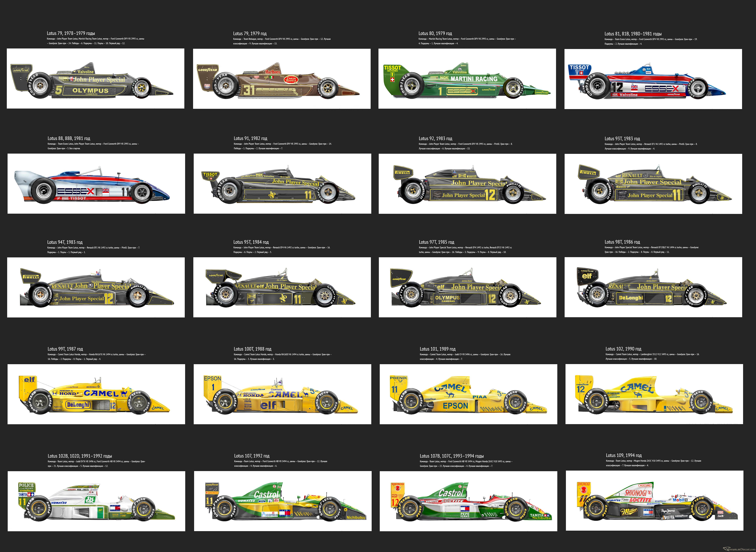Click the title 'Lotus 107B, 107C, 1993–1994 годы'
756x552 pixels.
tap(451, 456)
